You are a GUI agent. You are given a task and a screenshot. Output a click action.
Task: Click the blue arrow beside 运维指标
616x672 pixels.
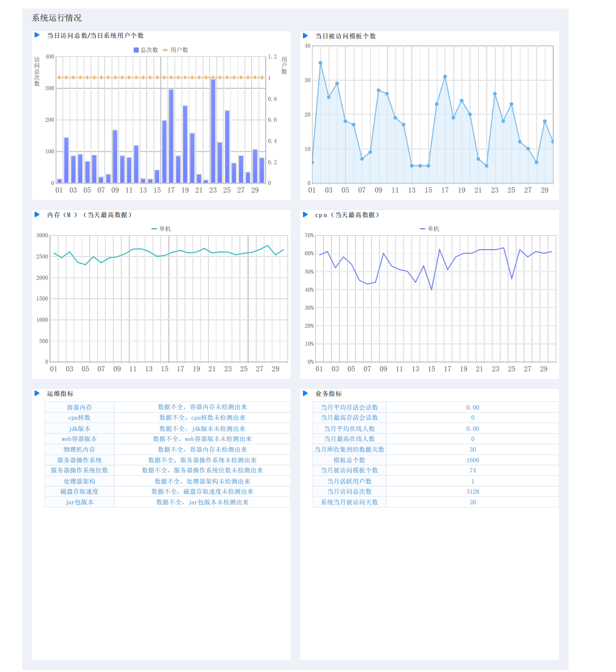(37, 393)
